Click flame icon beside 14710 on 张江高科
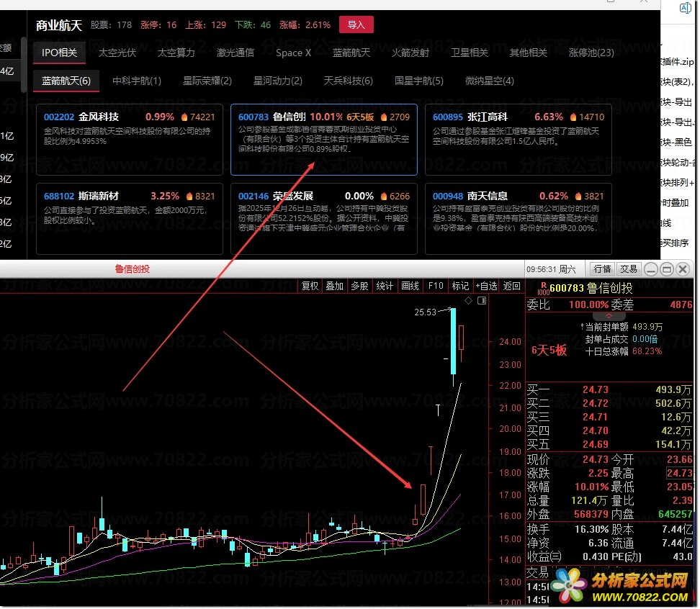The height and width of the screenshot is (609, 700). click(573, 117)
